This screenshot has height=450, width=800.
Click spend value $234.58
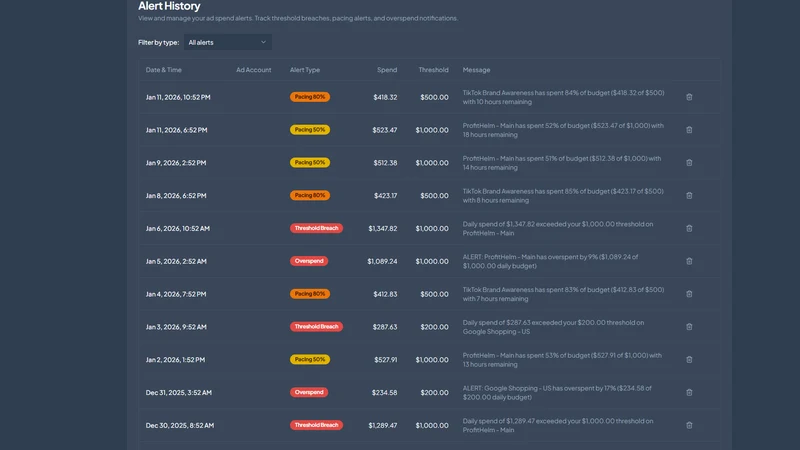point(384,393)
